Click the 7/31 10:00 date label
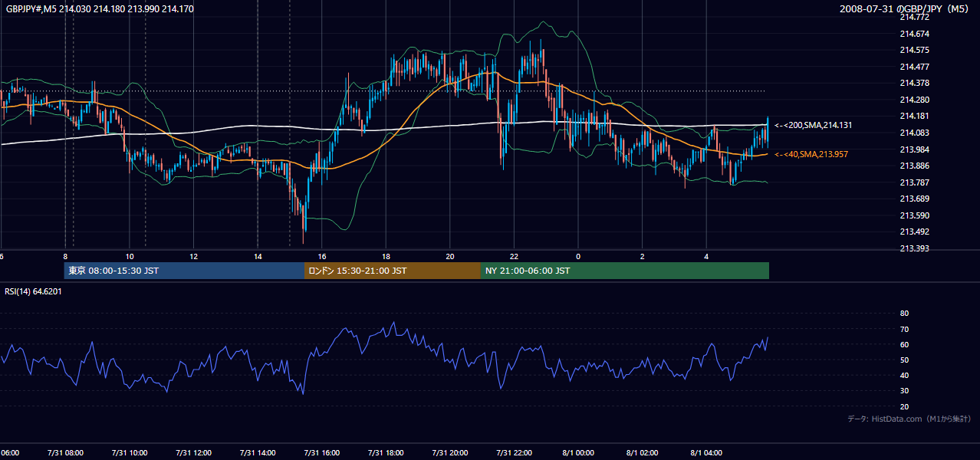Screen dimensions: 980x460 pos(129,452)
